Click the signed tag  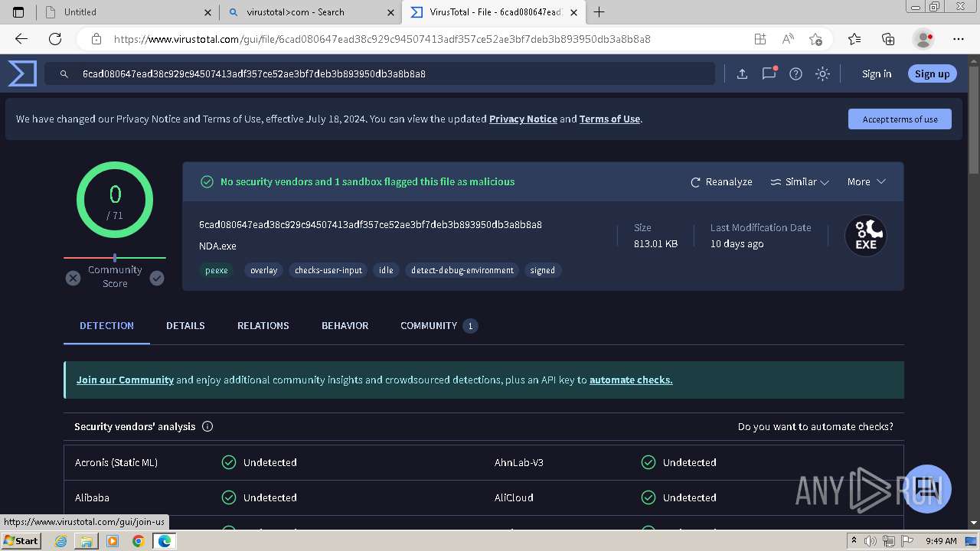click(543, 270)
